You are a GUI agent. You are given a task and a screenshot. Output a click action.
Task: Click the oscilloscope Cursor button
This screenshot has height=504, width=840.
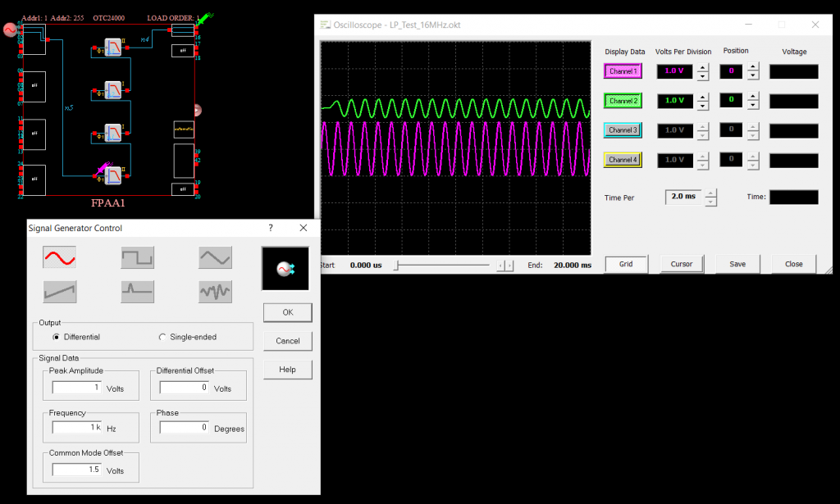[682, 264]
